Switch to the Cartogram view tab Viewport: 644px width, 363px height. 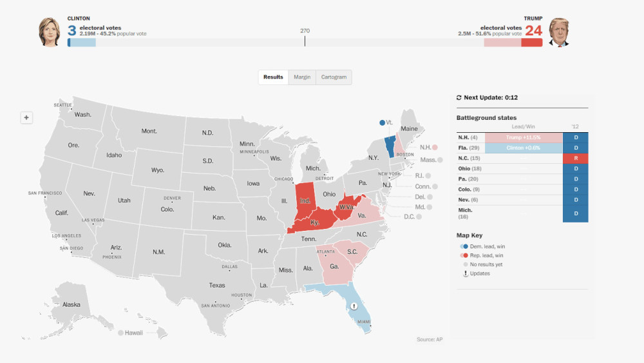pyautogui.click(x=334, y=77)
